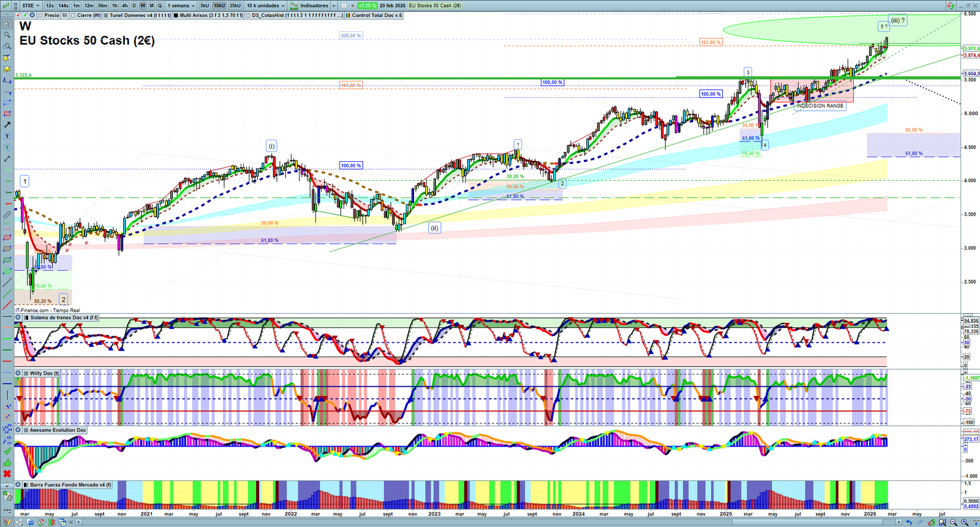Toggle the Precio checkbox
980x527 pixels.
(x=40, y=15)
